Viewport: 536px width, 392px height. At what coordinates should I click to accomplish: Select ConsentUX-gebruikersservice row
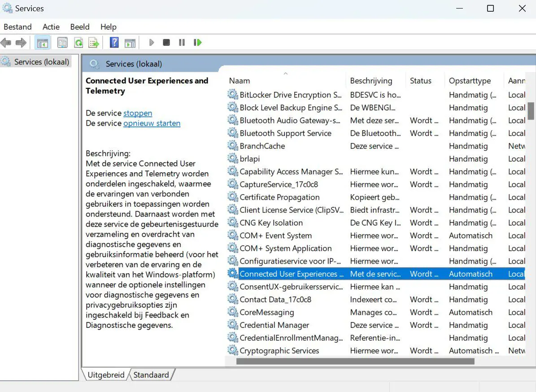pyautogui.click(x=376, y=287)
